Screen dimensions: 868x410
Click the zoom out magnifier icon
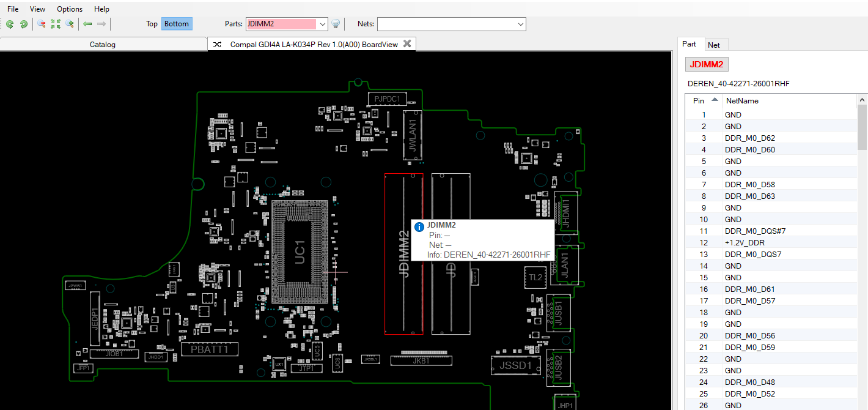tap(41, 24)
